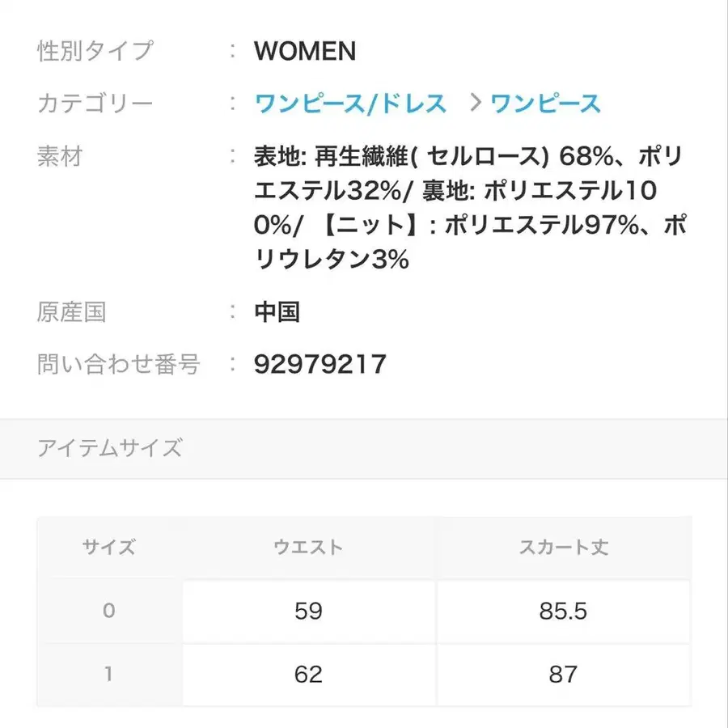
Task: Click the サイズ column header
Action: [x=110, y=547]
